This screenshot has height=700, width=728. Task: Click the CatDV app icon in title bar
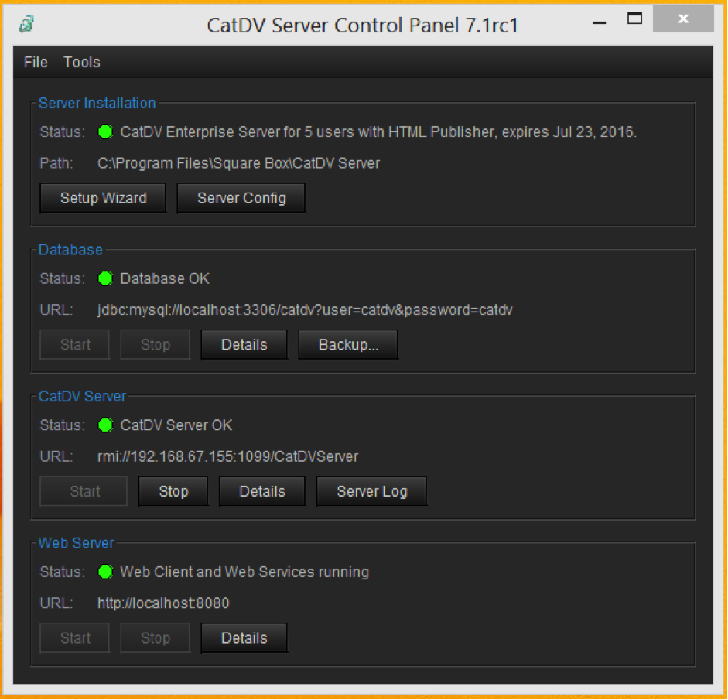click(26, 25)
